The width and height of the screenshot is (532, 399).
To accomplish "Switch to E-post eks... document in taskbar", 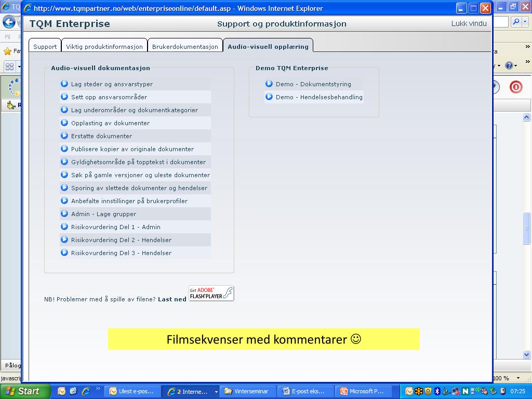I will coord(304,391).
